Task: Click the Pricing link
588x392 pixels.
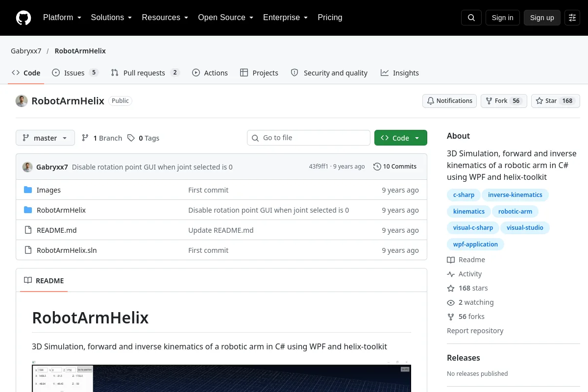Action: (x=330, y=18)
